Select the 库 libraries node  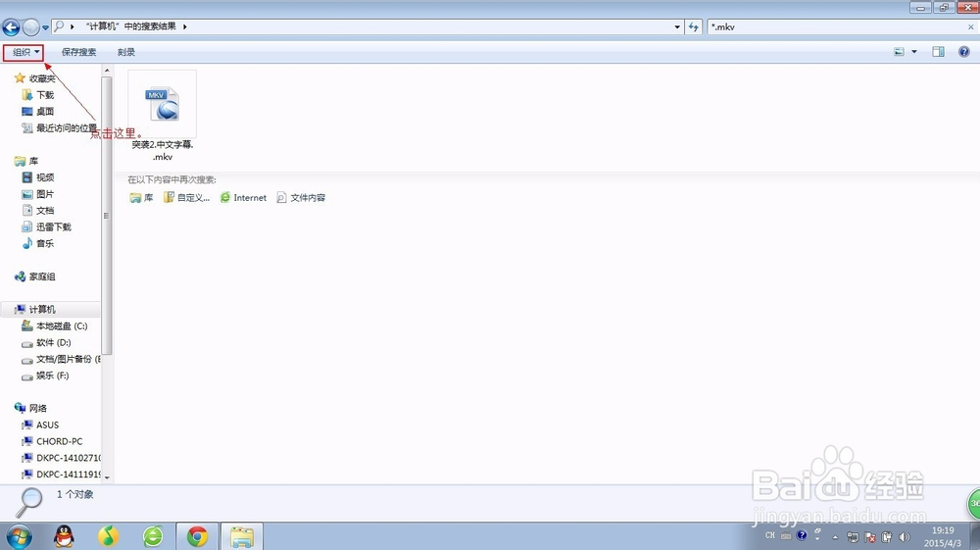[26, 161]
